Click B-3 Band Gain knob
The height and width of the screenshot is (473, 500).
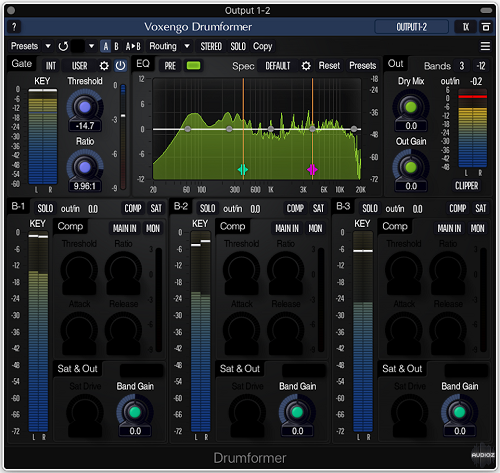459,412
